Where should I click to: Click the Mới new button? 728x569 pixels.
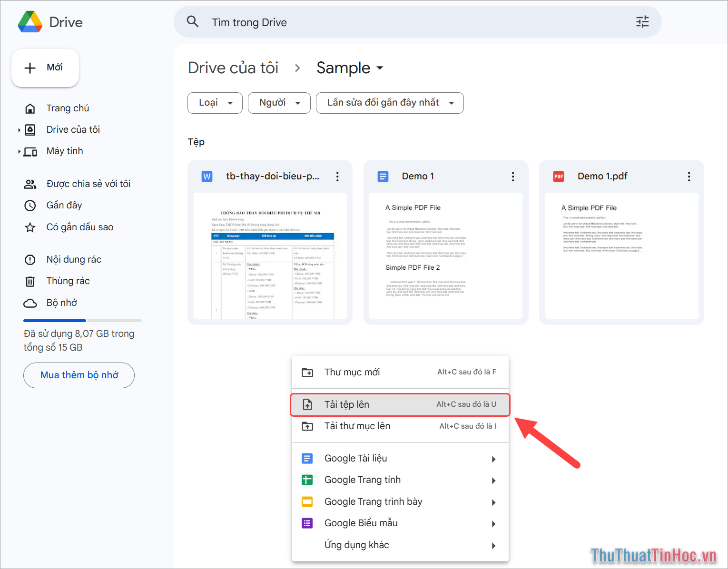click(x=45, y=68)
